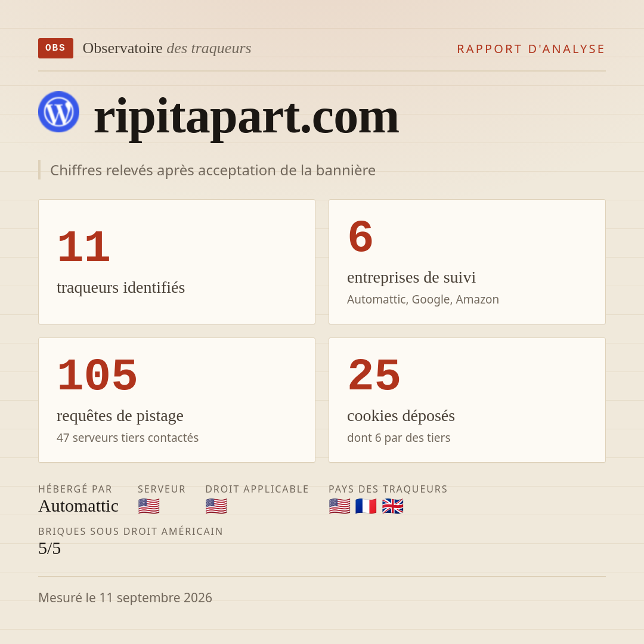The image size is (644, 644).
Task: Select the 11 trackers number
Action: [x=84, y=247]
